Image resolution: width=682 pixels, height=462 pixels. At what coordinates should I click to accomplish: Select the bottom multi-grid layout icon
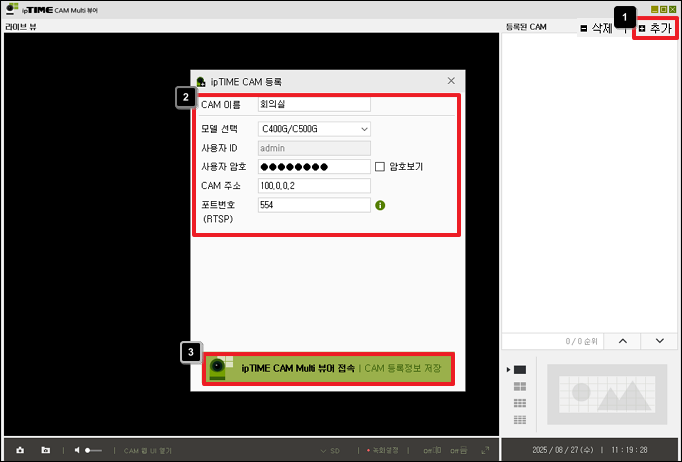(x=519, y=420)
